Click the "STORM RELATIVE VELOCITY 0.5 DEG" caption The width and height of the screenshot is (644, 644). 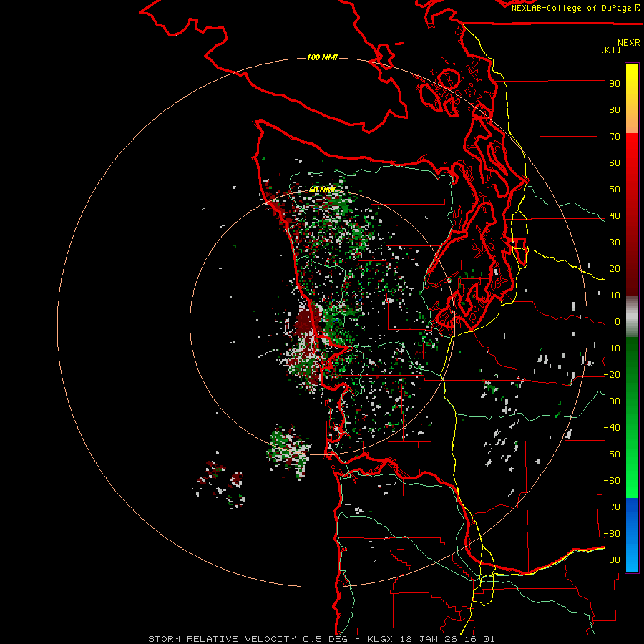coord(248,639)
